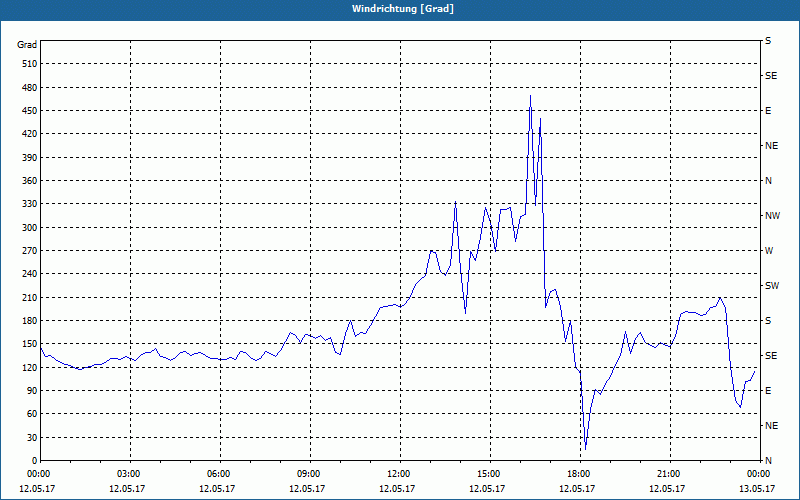This screenshot has height=500, width=800.
Task: Click the 12:00 time label
Action: pyautogui.click(x=400, y=474)
